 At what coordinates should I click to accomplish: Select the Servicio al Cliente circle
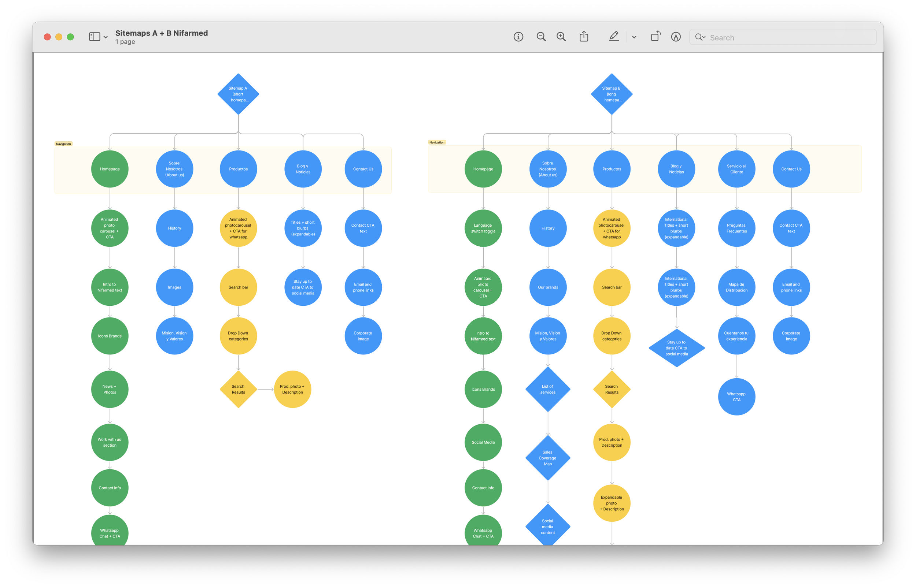(x=736, y=169)
